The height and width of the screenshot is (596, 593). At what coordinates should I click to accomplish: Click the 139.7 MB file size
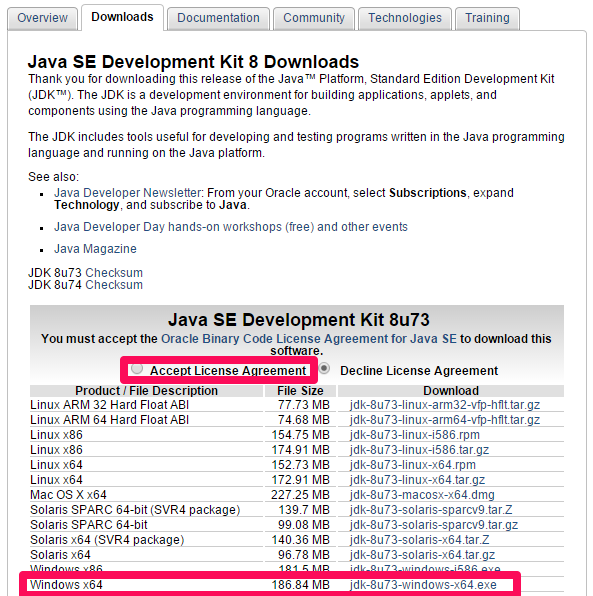[x=304, y=510]
